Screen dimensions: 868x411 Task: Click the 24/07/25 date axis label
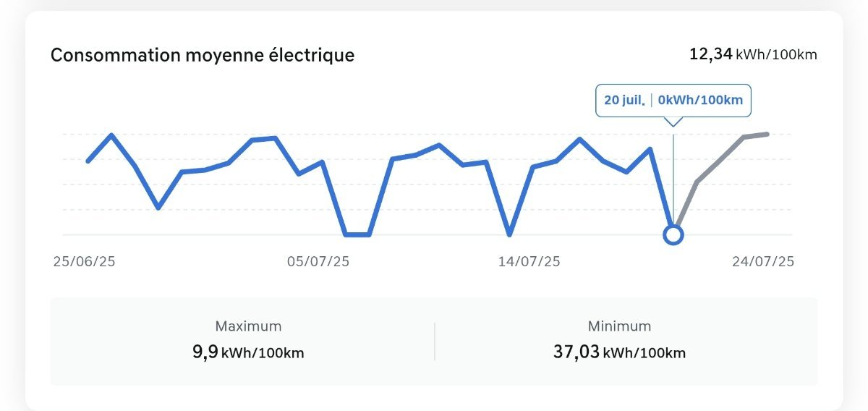[x=762, y=262]
